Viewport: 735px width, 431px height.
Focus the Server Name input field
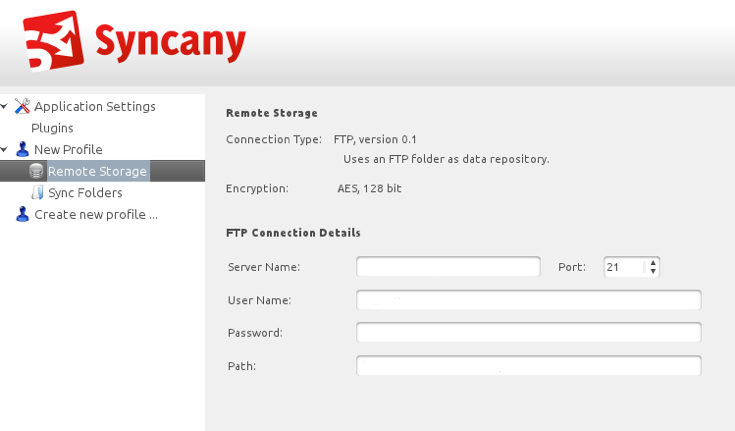pos(448,267)
